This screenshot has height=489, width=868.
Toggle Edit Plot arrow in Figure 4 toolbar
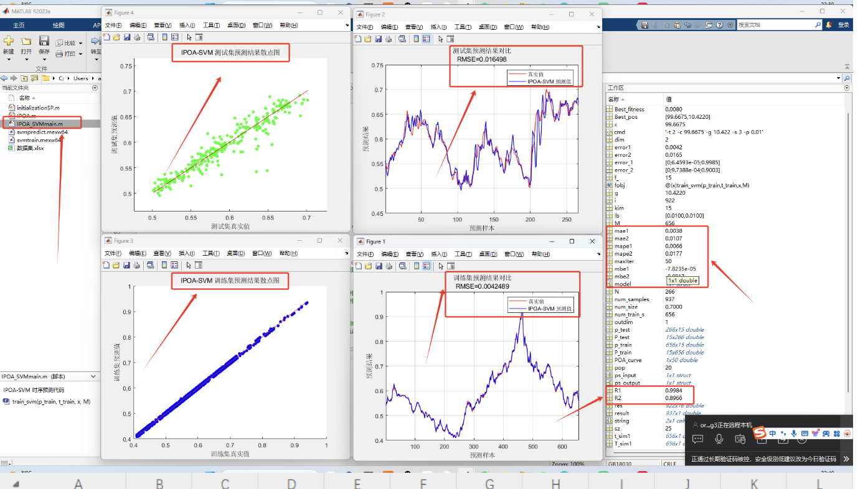189,37
